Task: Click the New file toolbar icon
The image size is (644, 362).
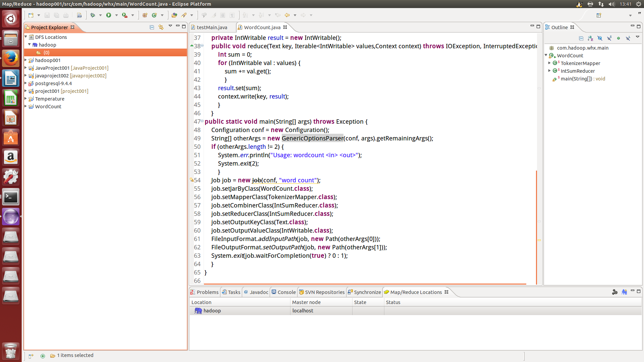Action: [31, 15]
